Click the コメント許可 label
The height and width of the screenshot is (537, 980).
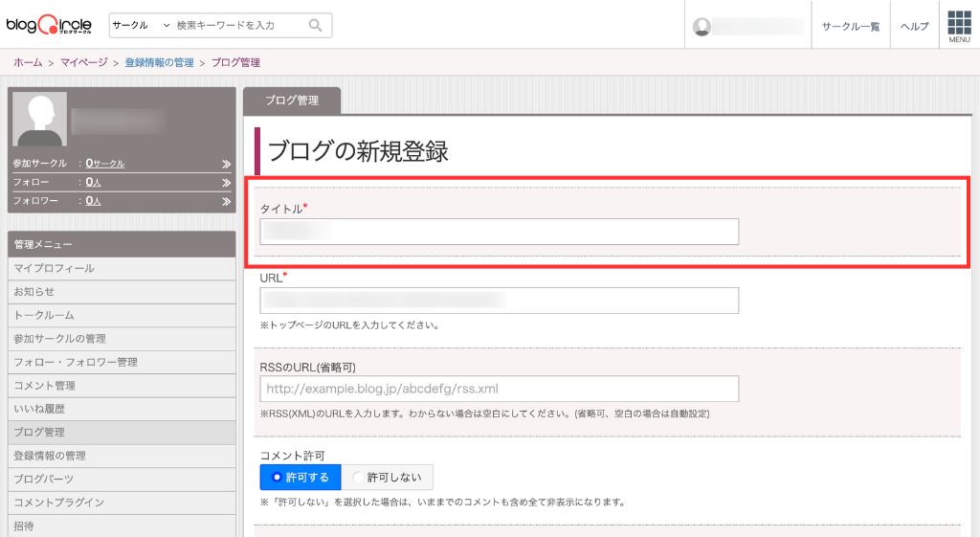(293, 456)
